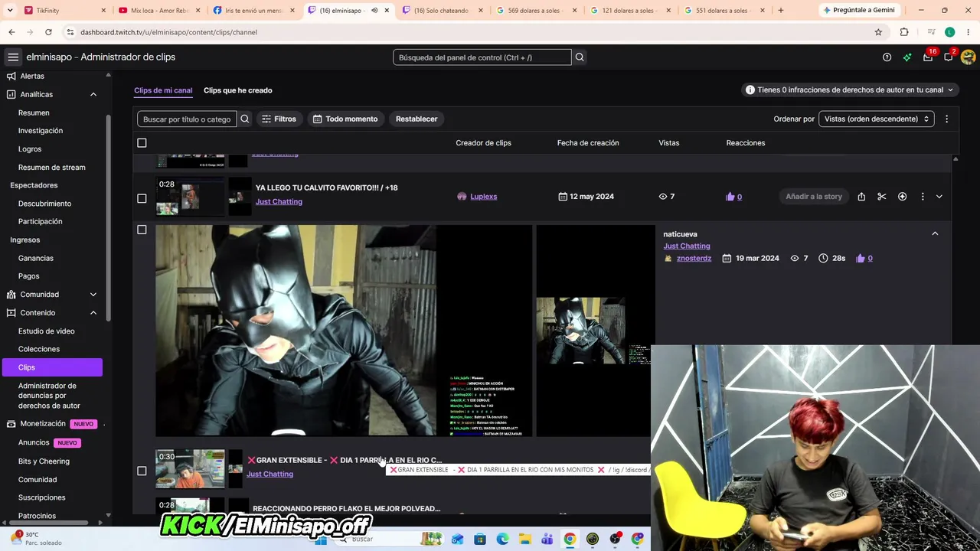Open the notifications inbox with 16 badge
Image resolution: width=980 pixels, height=551 pixels.
coord(928,57)
